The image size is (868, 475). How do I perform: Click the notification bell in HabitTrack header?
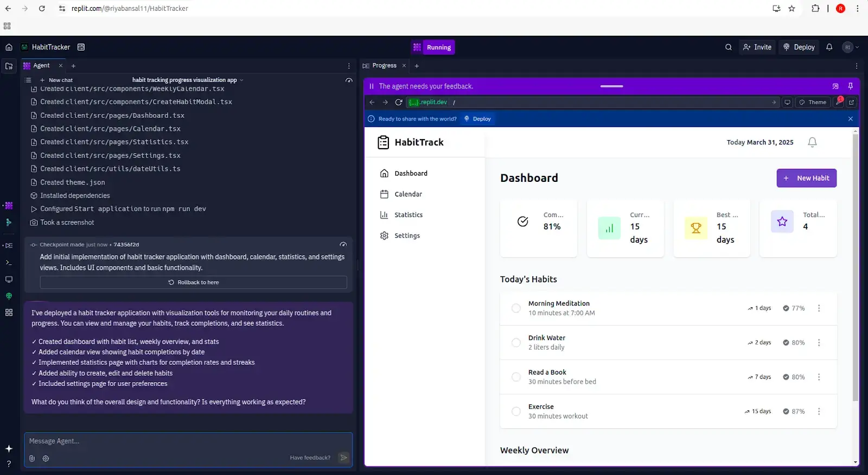click(812, 142)
